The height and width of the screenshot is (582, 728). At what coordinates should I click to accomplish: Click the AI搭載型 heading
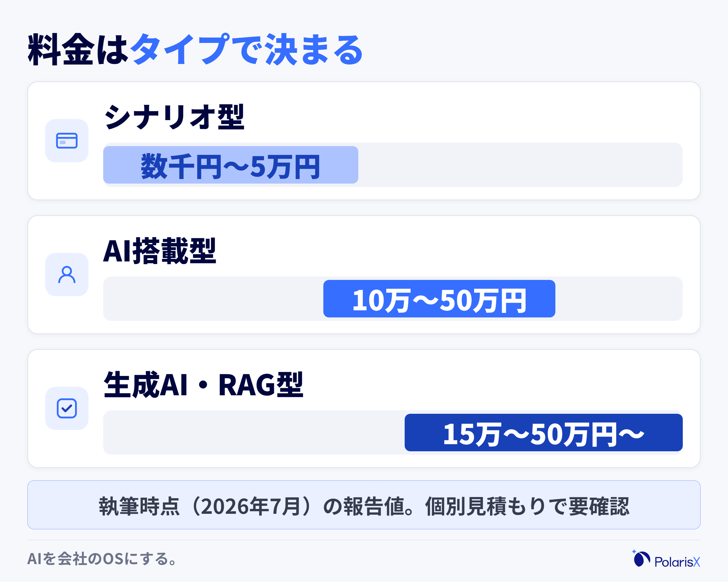point(160,251)
